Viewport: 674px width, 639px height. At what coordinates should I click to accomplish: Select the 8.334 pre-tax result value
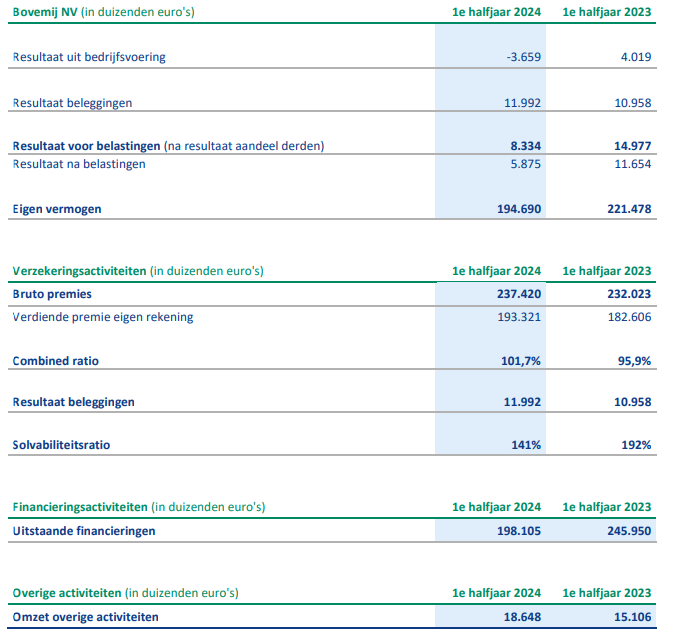tap(525, 146)
